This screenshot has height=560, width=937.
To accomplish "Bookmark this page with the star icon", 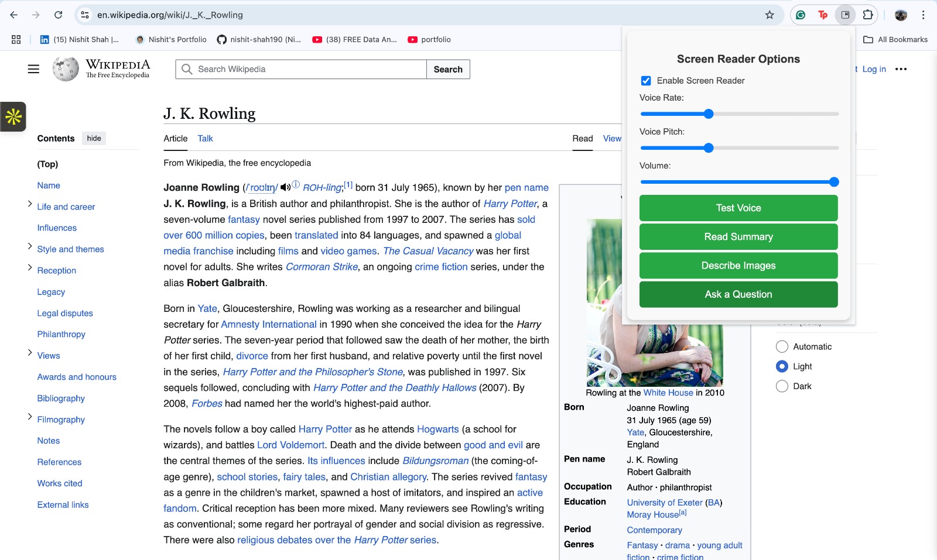I will [x=770, y=15].
